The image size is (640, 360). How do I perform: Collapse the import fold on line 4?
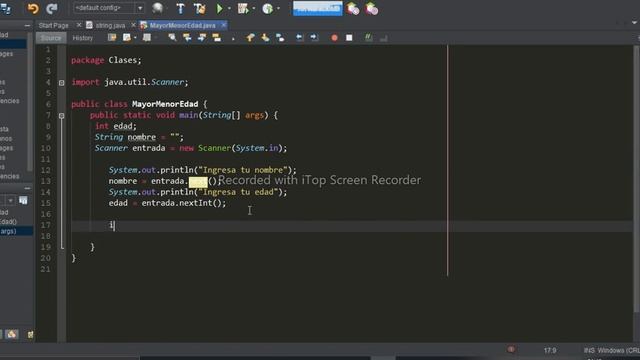click(x=61, y=82)
